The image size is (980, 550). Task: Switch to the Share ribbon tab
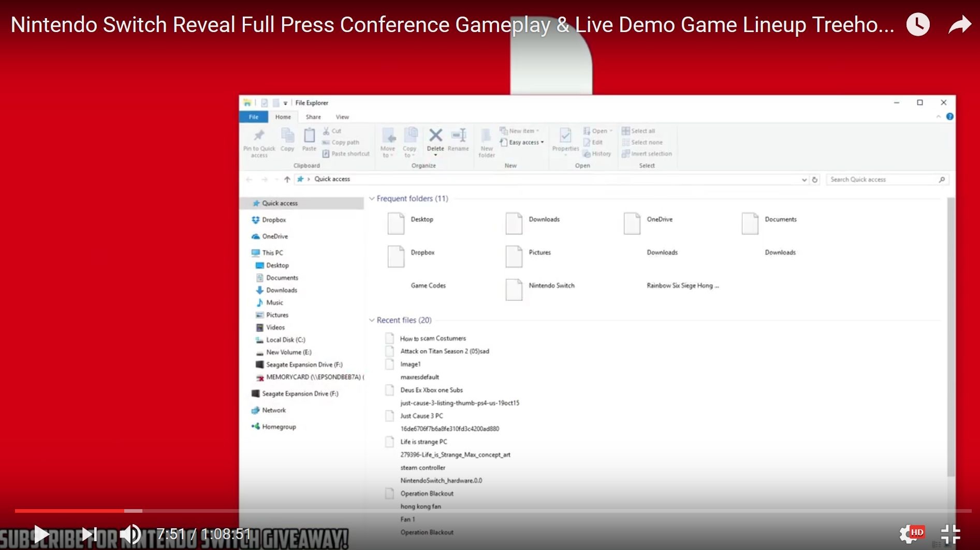(x=313, y=117)
